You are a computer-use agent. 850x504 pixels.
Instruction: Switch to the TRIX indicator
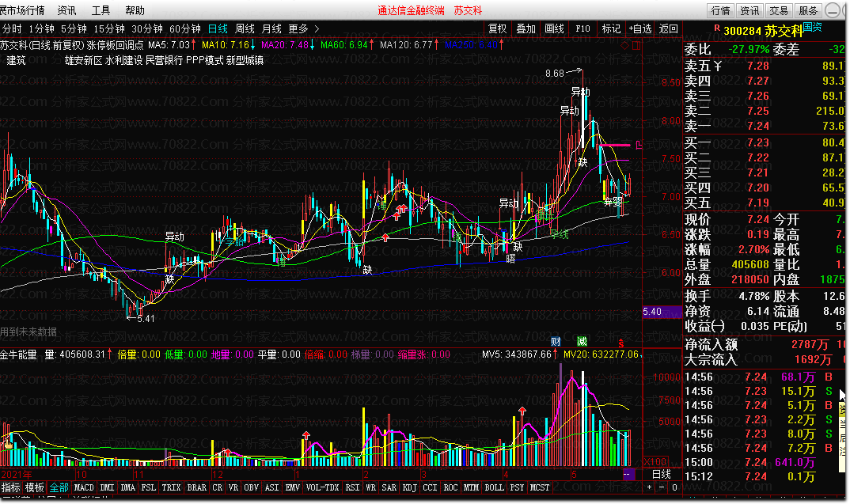[171, 487]
